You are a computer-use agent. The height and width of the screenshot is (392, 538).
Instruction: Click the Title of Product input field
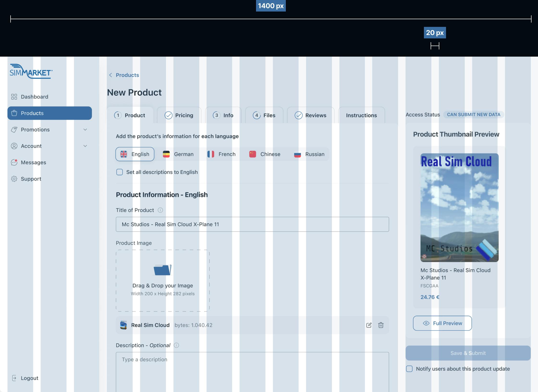coord(252,224)
